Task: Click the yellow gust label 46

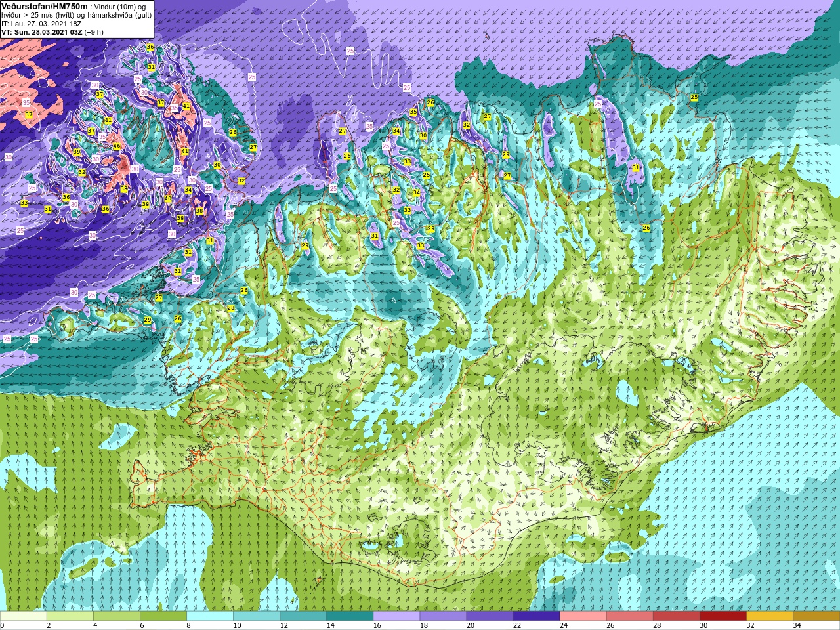Action: click(x=116, y=146)
